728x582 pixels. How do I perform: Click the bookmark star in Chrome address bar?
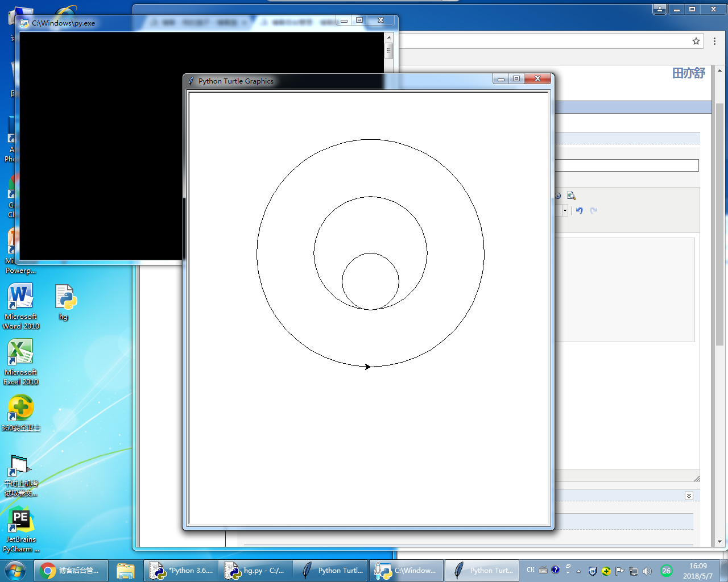[x=696, y=41]
